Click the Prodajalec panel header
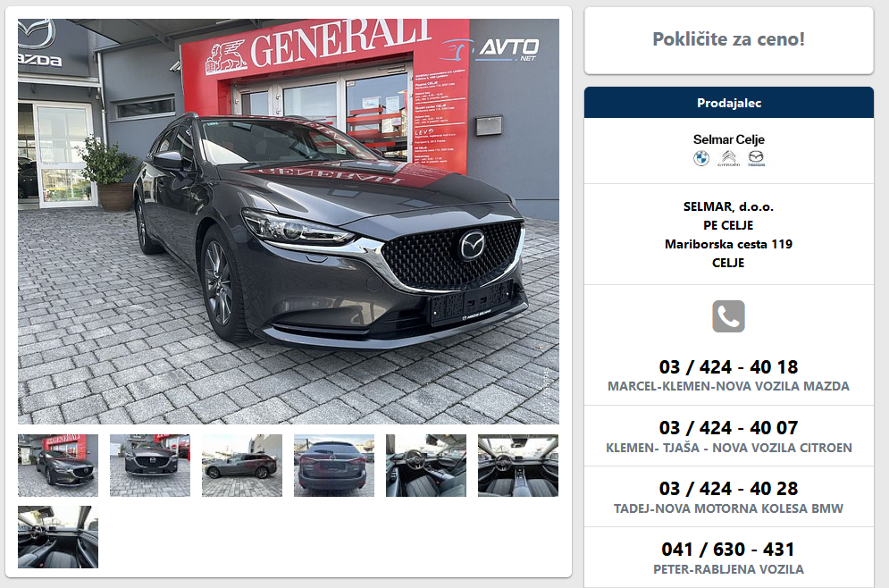Image resolution: width=889 pixels, height=588 pixels. 728,103
